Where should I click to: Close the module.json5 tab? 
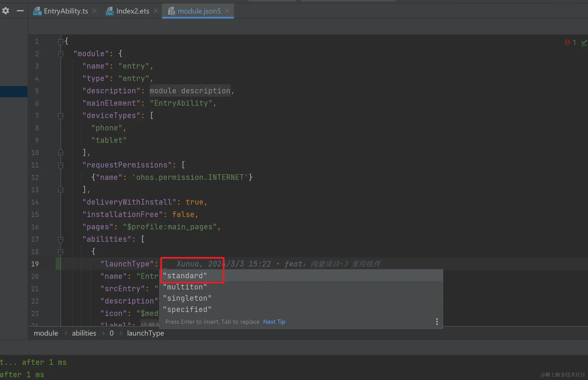(227, 11)
